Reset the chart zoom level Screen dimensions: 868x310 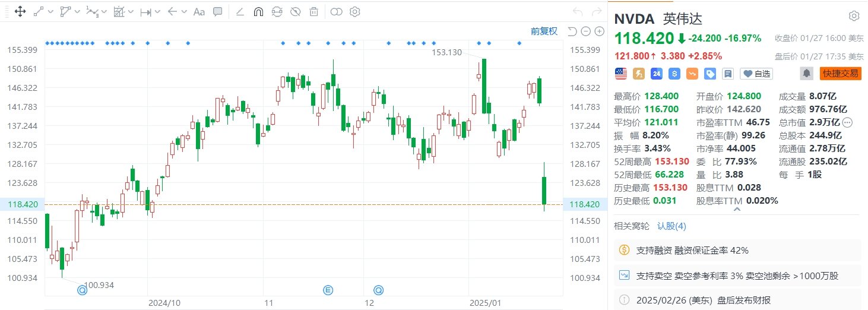(x=572, y=31)
